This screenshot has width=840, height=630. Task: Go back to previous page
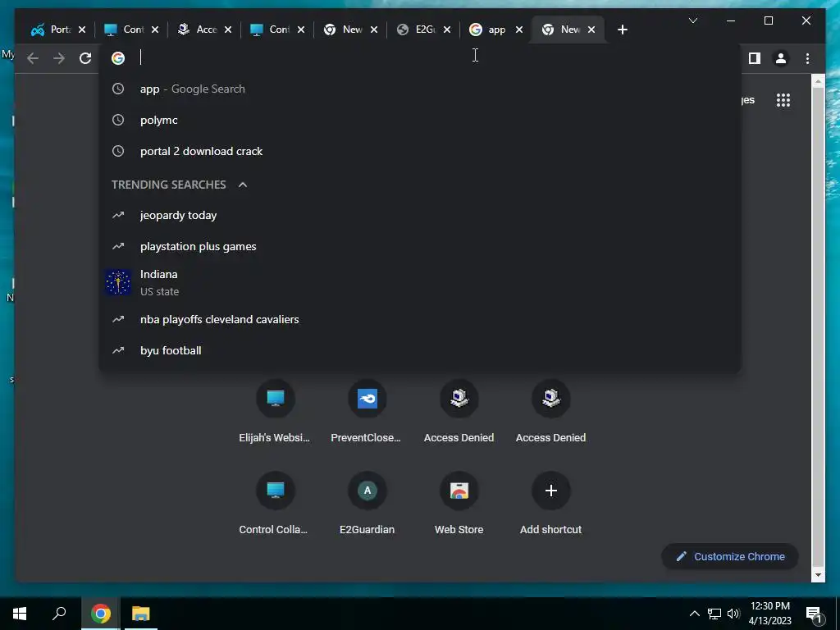tap(33, 58)
